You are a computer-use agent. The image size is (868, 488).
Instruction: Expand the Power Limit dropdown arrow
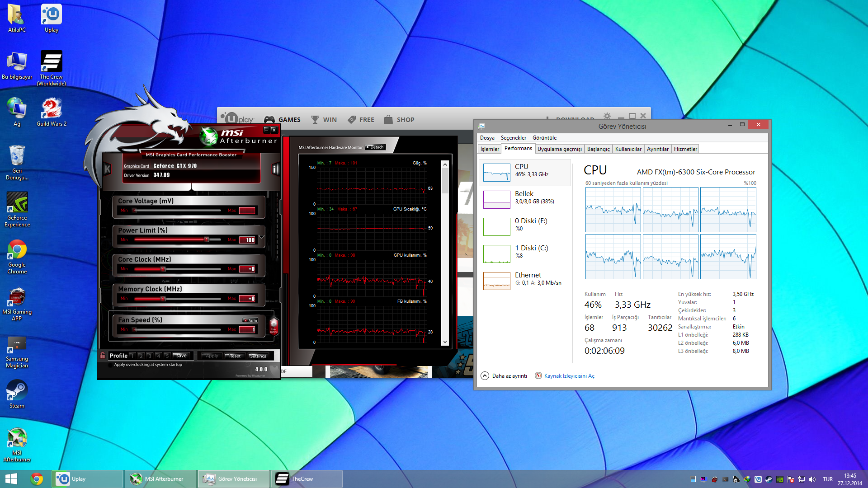(261, 237)
